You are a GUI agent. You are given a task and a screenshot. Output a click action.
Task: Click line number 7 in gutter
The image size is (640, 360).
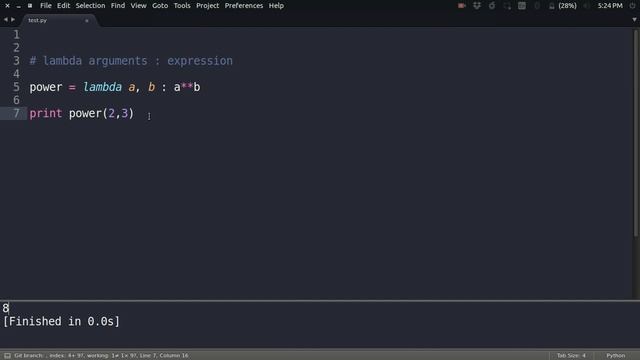point(16,113)
